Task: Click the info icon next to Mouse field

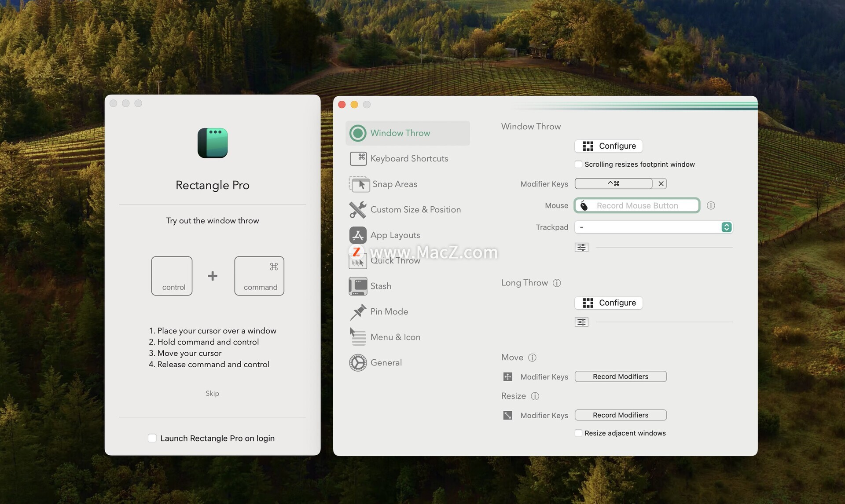Action: [711, 205]
